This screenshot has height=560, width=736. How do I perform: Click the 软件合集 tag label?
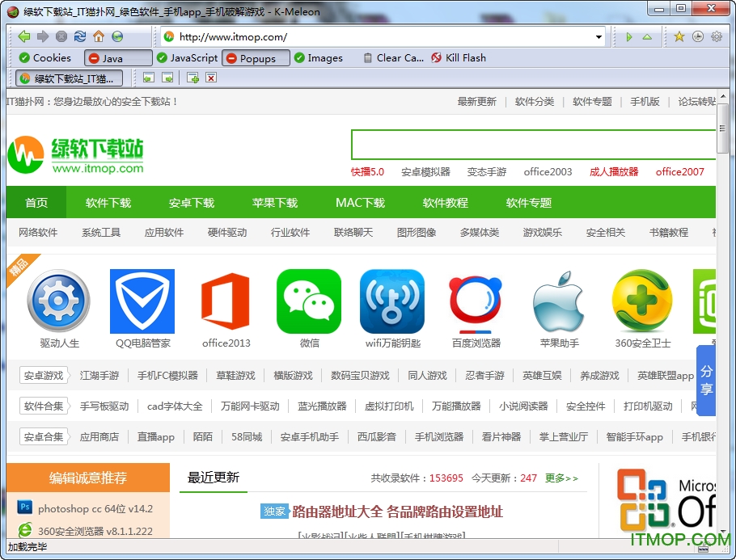[x=44, y=406]
